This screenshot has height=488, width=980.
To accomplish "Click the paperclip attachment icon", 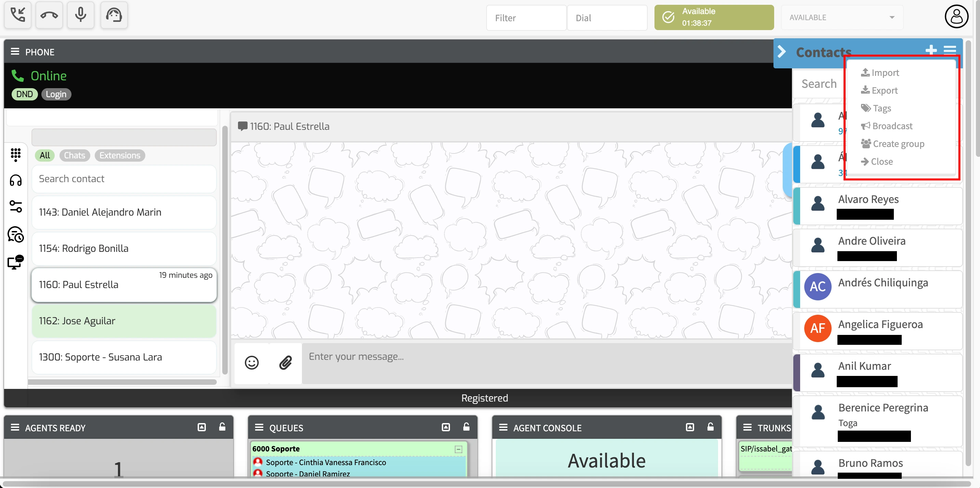I will click(285, 363).
